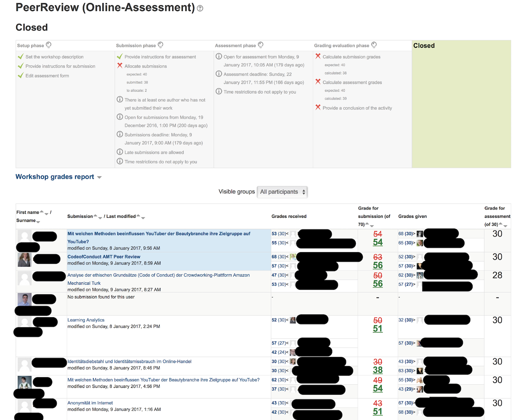519x420 pixels.
Task: Click lightbulb icon beside Grading evaluation phase
Action: (374, 45)
